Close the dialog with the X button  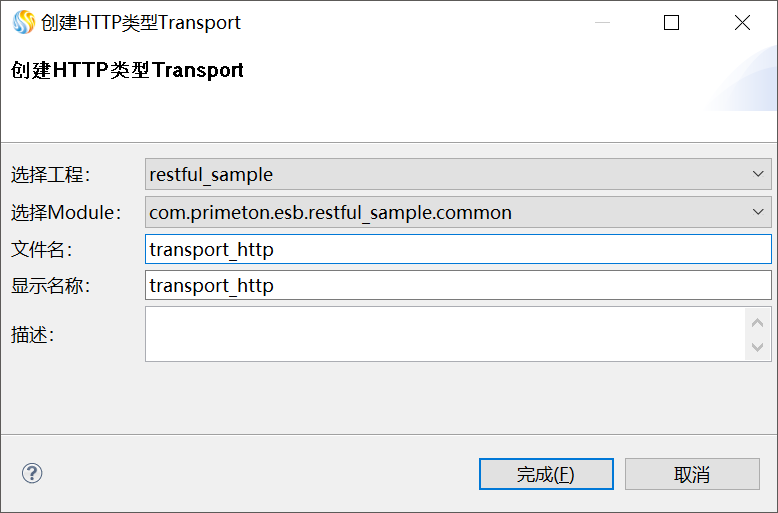pyautogui.click(x=742, y=22)
